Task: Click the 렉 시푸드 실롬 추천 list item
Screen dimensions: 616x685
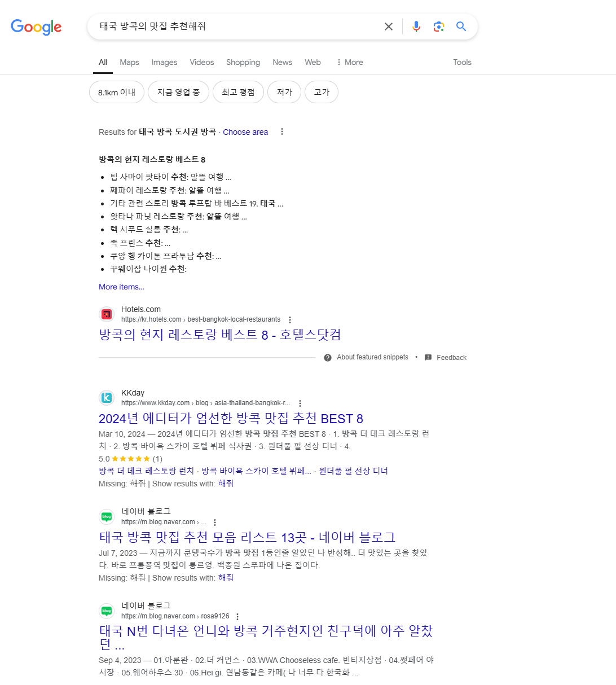Action: click(x=149, y=230)
